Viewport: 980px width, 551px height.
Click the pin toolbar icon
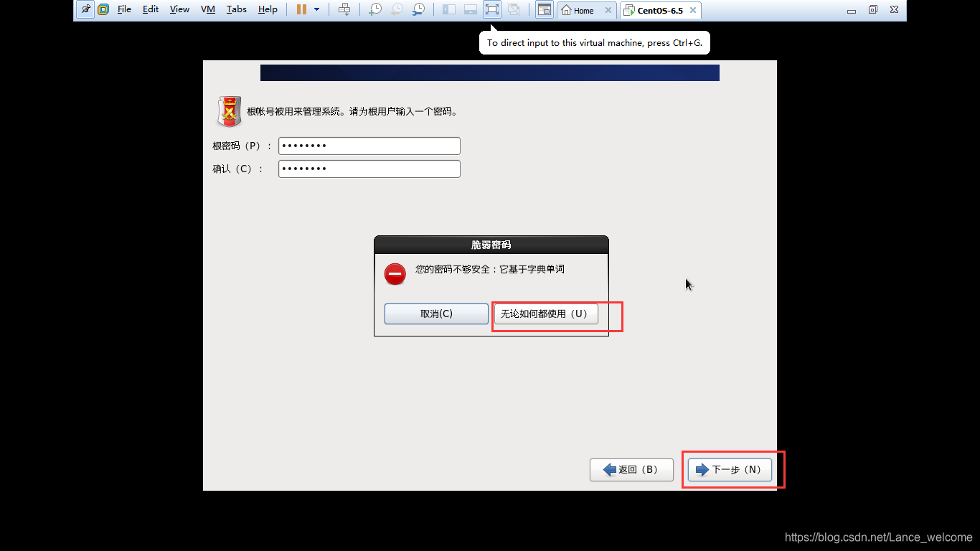click(85, 10)
